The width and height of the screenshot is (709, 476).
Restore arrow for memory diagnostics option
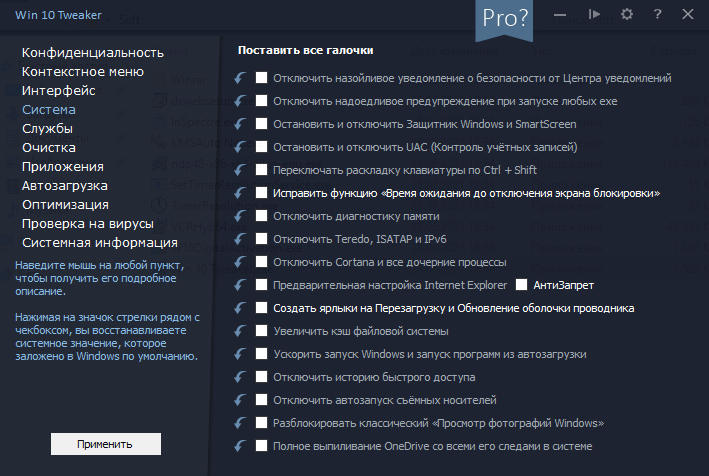pyautogui.click(x=241, y=216)
